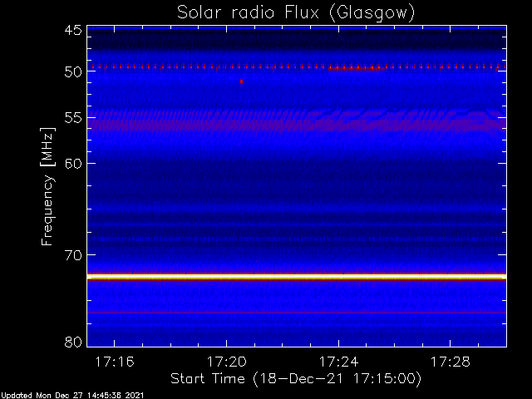Click the '60' frequency axis label
Viewport: 532px width, 399px height.
pyautogui.click(x=73, y=164)
